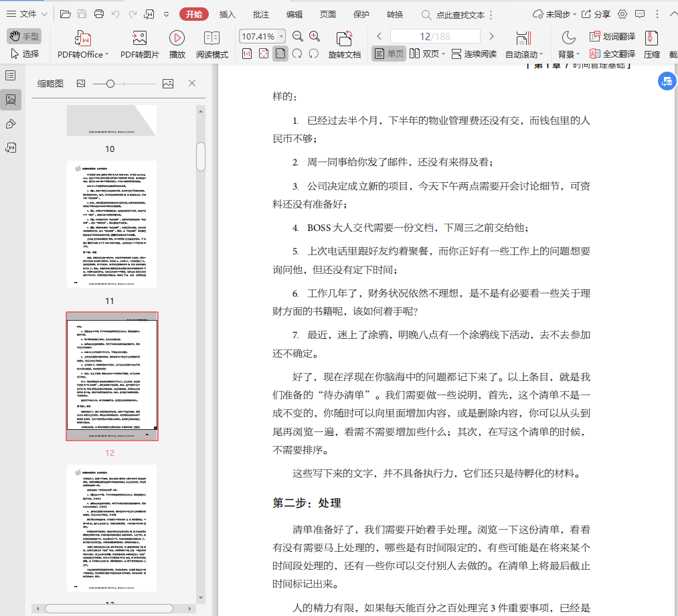Open the 未同步 sync dropdown
The image size is (678, 616).
click(x=554, y=14)
